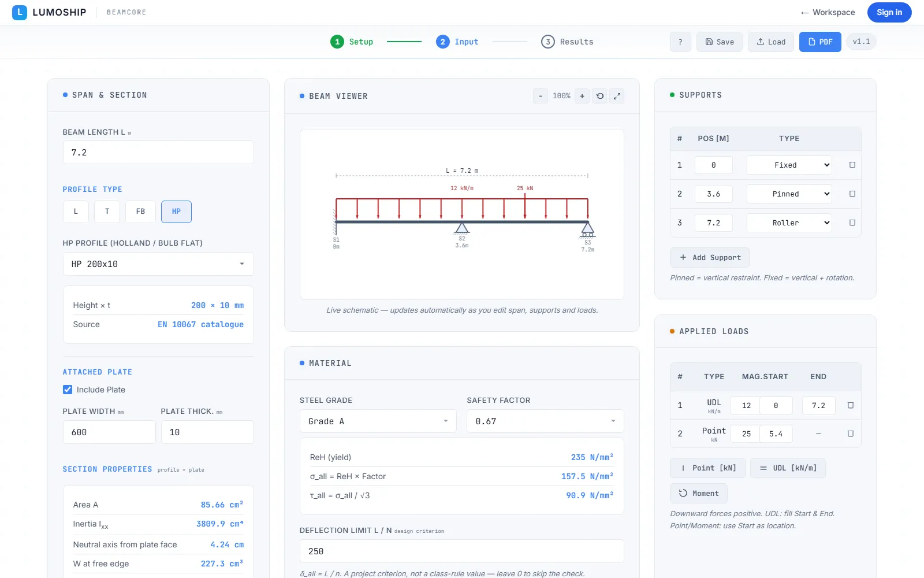Open HP profile dropdown HP 200x10
This screenshot has width=924, height=578.
[x=158, y=264]
